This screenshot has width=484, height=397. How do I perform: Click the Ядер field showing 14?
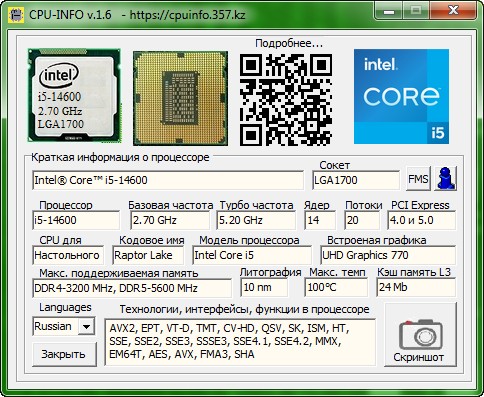point(320,220)
